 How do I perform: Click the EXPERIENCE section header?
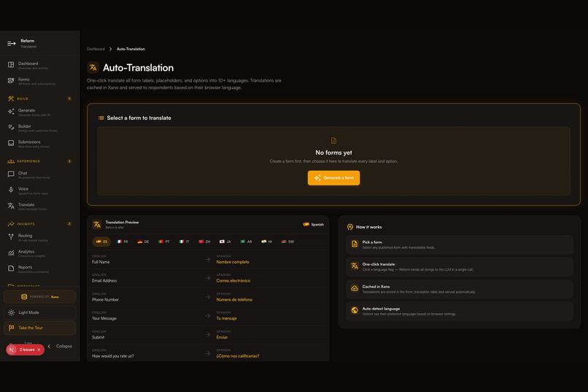click(x=39, y=161)
